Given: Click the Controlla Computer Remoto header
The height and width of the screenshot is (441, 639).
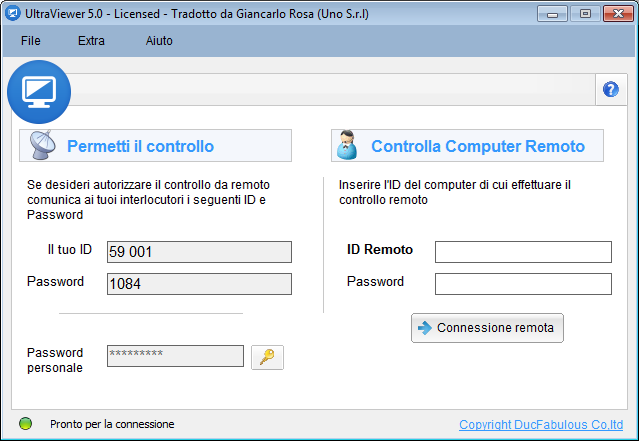Looking at the screenshot, I should tap(467, 146).
